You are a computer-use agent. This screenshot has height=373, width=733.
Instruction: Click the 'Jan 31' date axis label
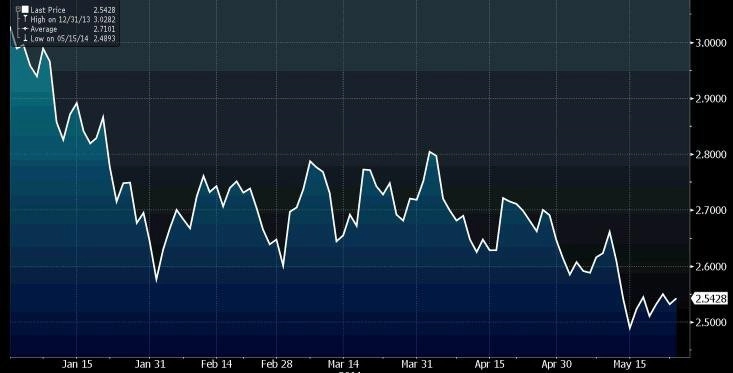(x=150, y=364)
